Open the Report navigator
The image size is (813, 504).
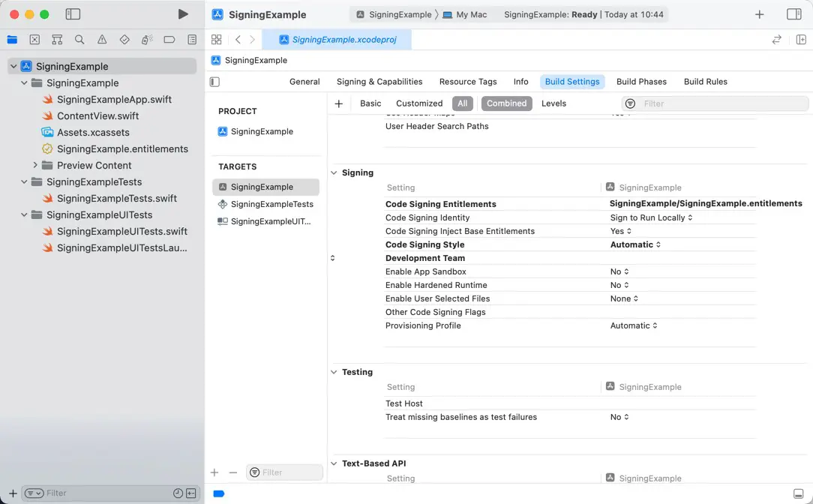point(192,40)
